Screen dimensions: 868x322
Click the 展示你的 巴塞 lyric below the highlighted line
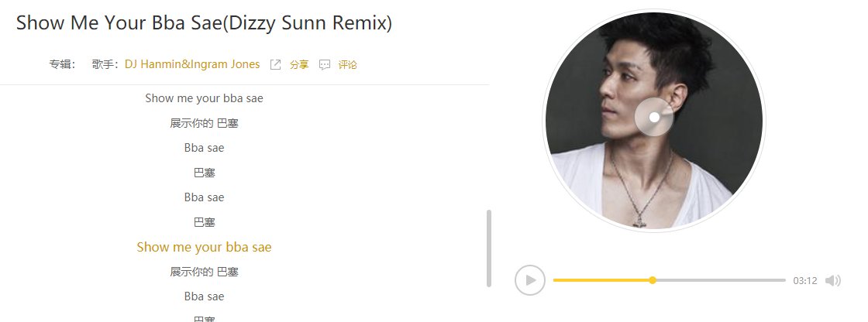click(205, 272)
